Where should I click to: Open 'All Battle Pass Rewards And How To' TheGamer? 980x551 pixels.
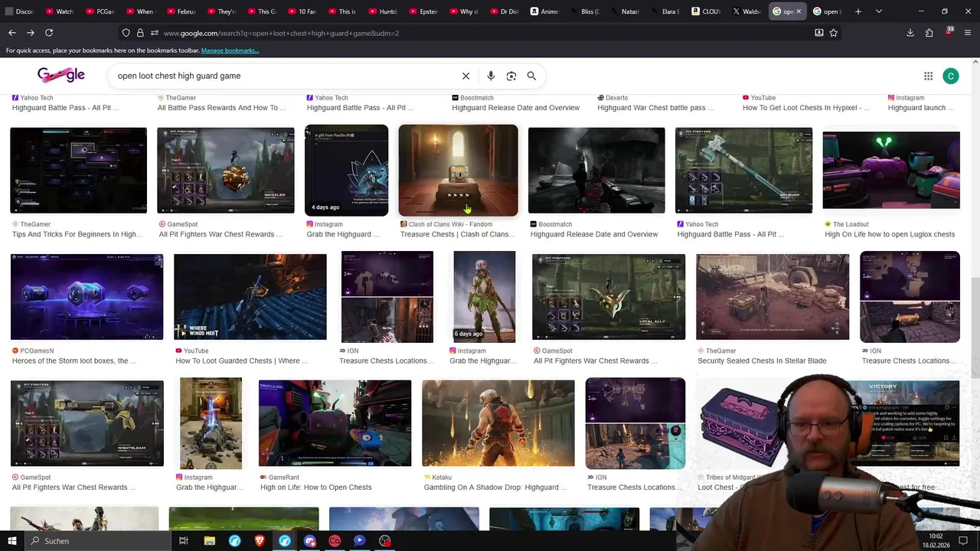coord(221,108)
